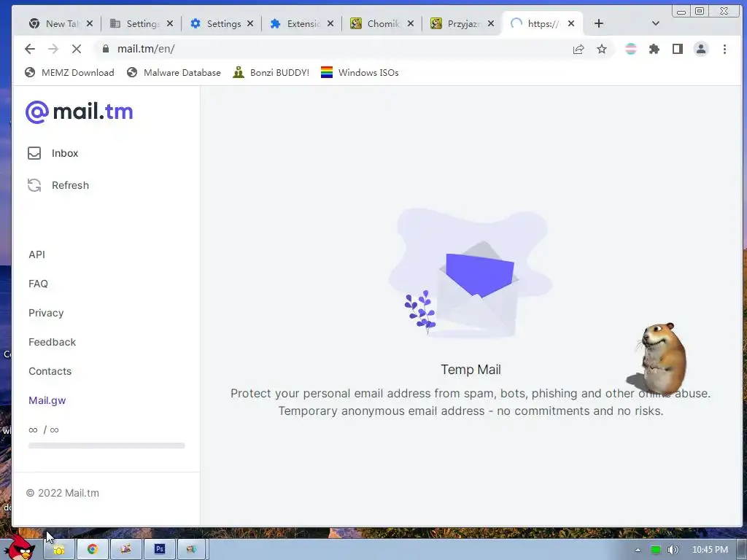
Task: Open Chrome three-dot menu
Action: point(724,49)
